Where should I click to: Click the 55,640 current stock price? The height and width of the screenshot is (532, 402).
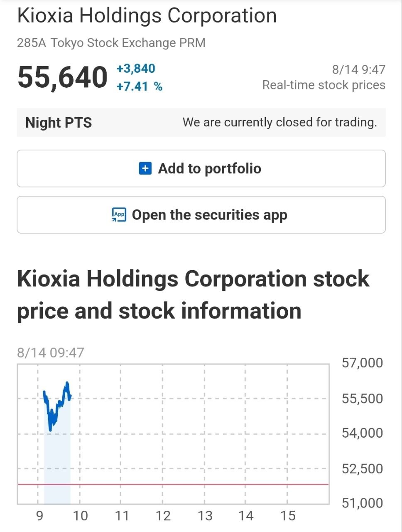63,77
